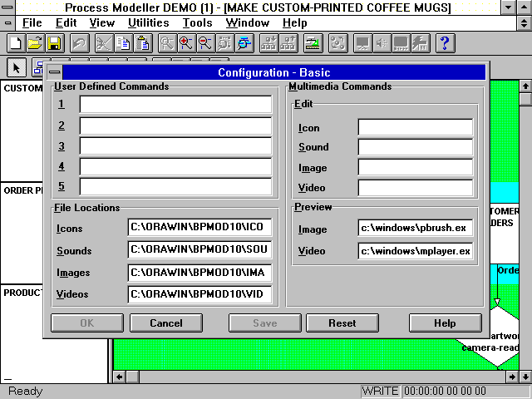The width and height of the screenshot is (532, 399).
Task: Open the Utilities menu
Action: [x=149, y=23]
